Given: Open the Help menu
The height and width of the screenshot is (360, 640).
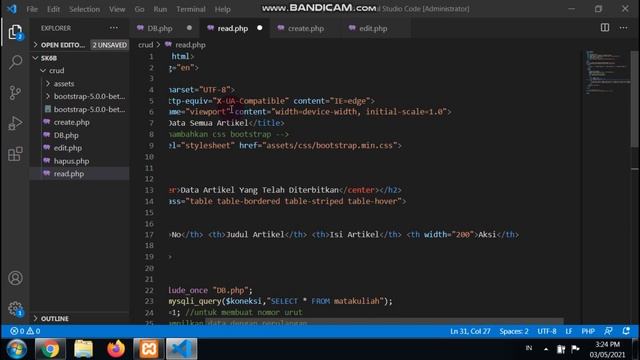Looking at the screenshot, I should [x=222, y=9].
